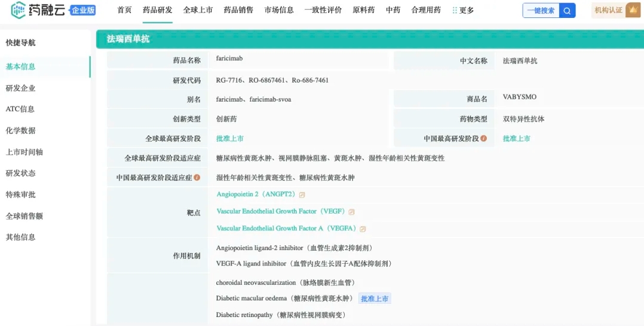Navigate to 全球销售额 in sidebar
Screen dimensions: 644x326
(x=24, y=216)
